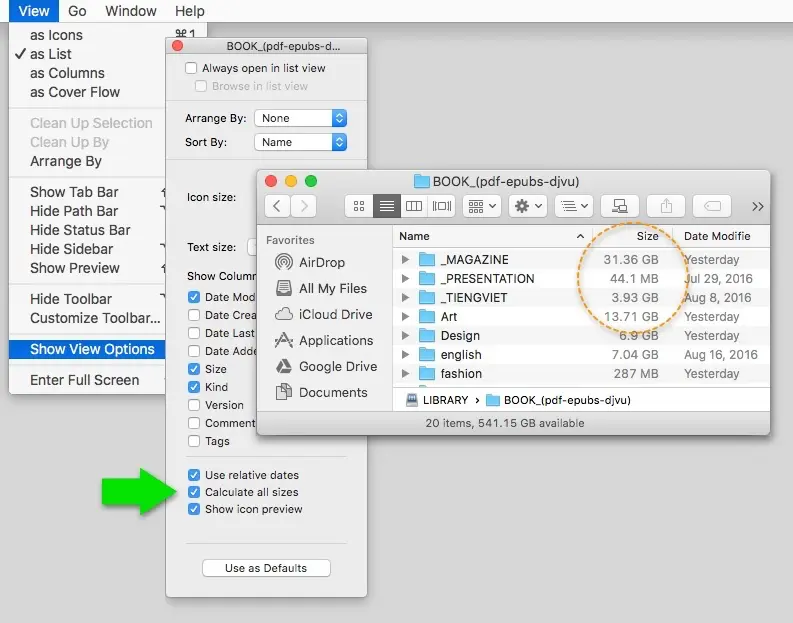Viewport: 793px width, 623px height.
Task: Select column view in Finder toolbar
Action: pos(414,206)
